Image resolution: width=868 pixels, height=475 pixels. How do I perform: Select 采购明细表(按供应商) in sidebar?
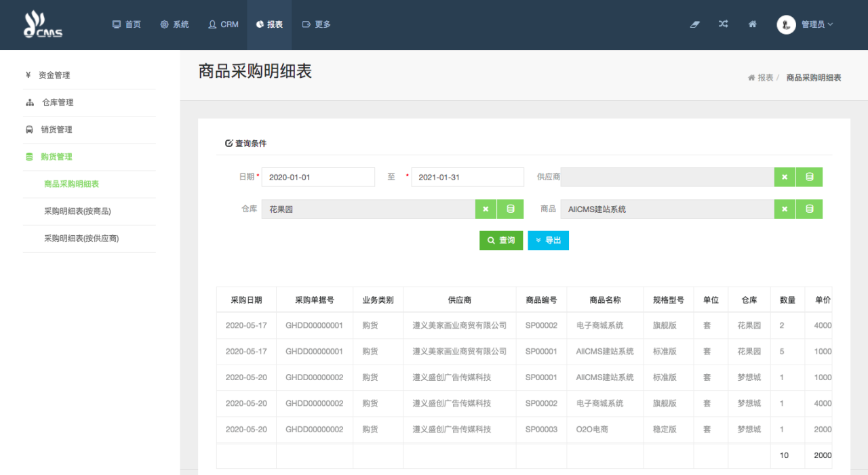(x=81, y=239)
